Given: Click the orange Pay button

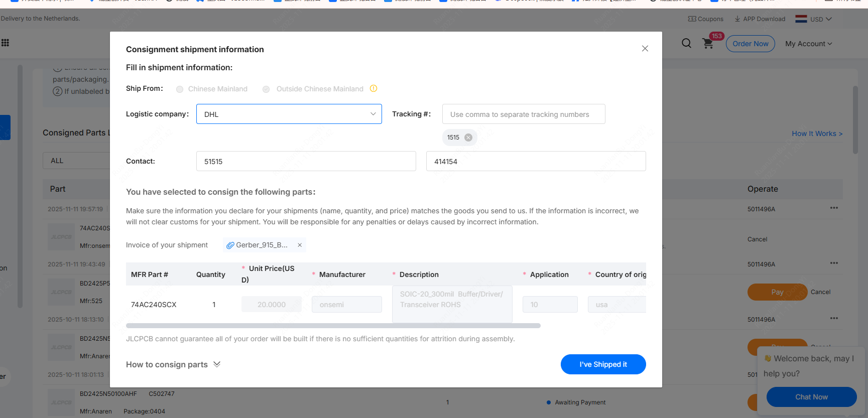Looking at the screenshot, I should (778, 292).
